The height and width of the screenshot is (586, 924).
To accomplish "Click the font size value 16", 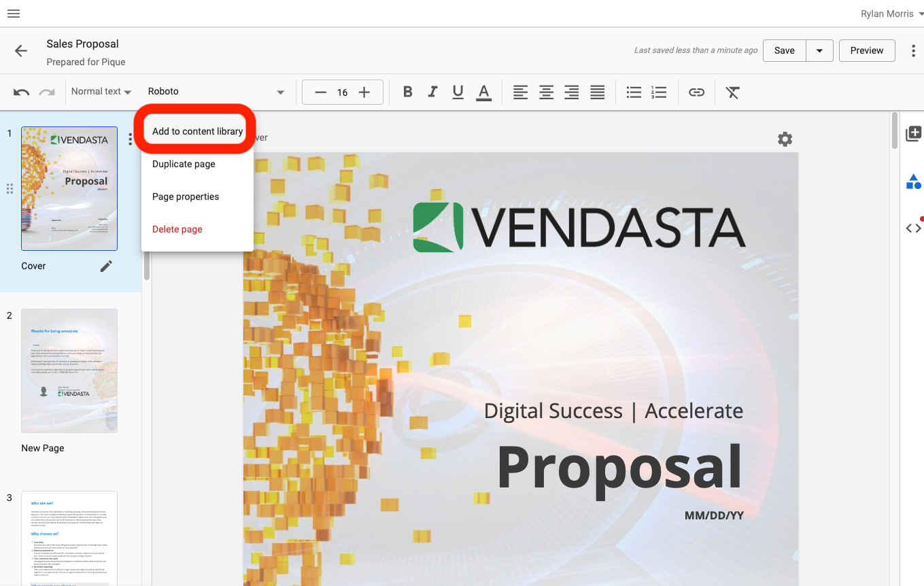I will 342,92.
